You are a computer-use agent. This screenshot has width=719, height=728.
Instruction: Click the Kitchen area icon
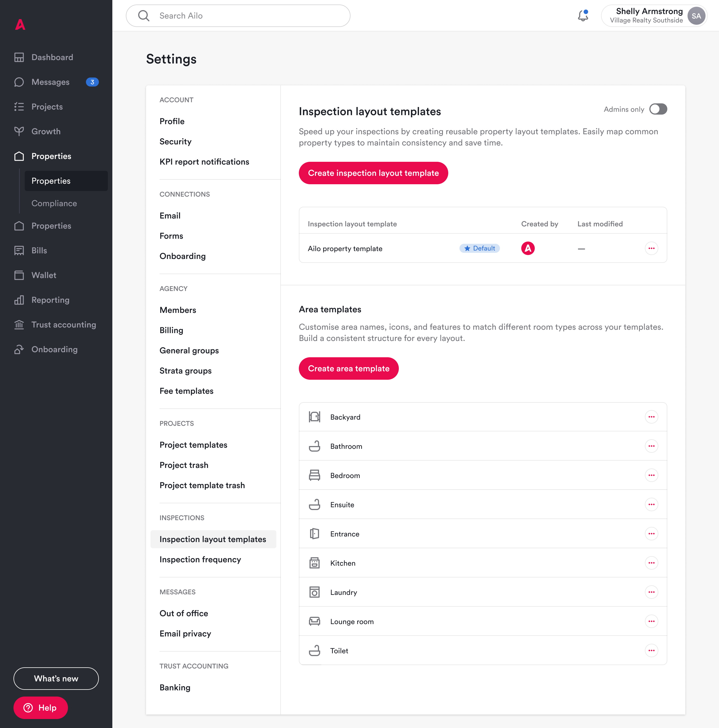pyautogui.click(x=314, y=563)
